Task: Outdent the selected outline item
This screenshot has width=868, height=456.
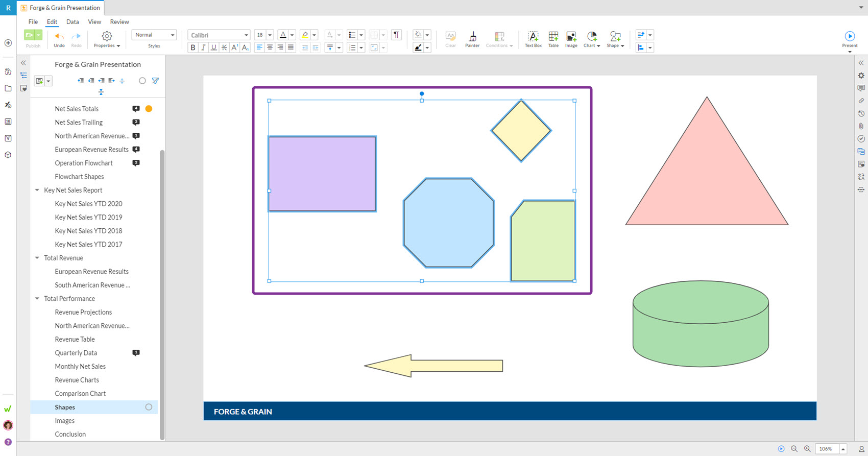Action: [x=101, y=81]
